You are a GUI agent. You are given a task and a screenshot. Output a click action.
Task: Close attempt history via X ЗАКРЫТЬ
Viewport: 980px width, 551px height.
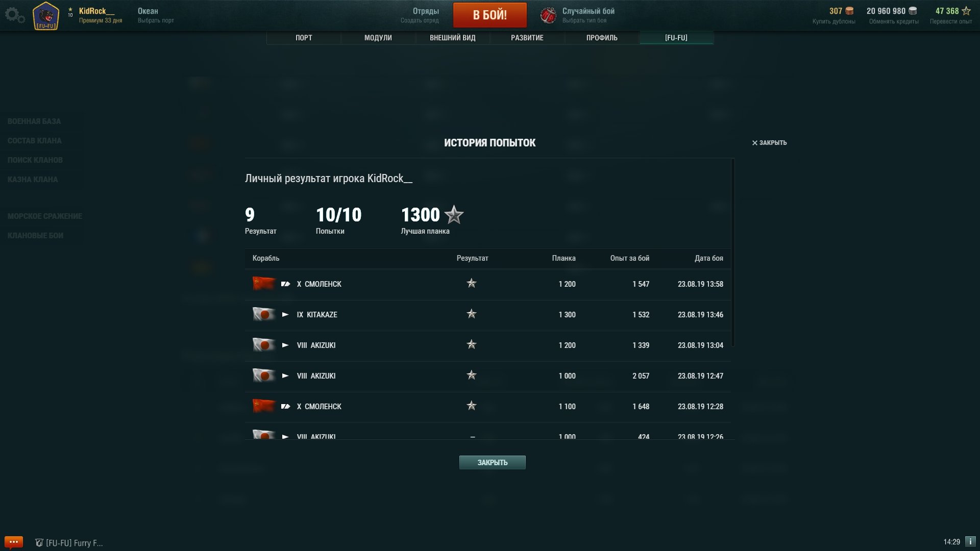[x=769, y=143]
